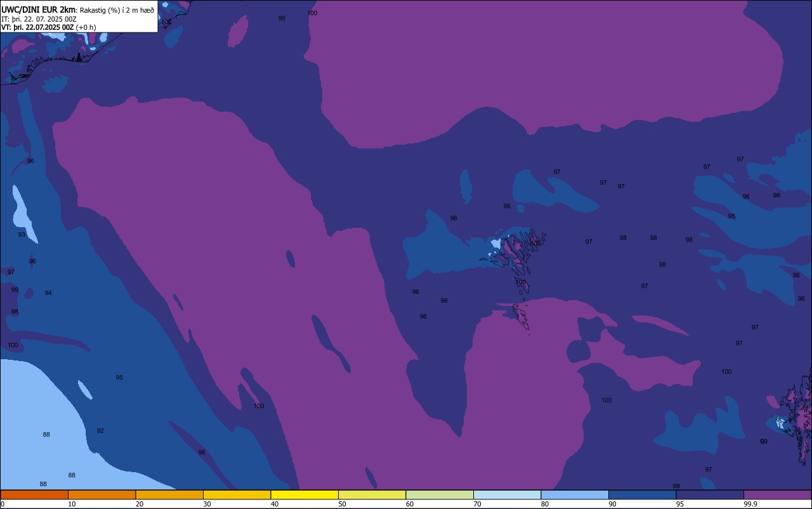Screen dimensions: 812x509
Task: Select the '20' legend tick label
Action: click(140, 504)
